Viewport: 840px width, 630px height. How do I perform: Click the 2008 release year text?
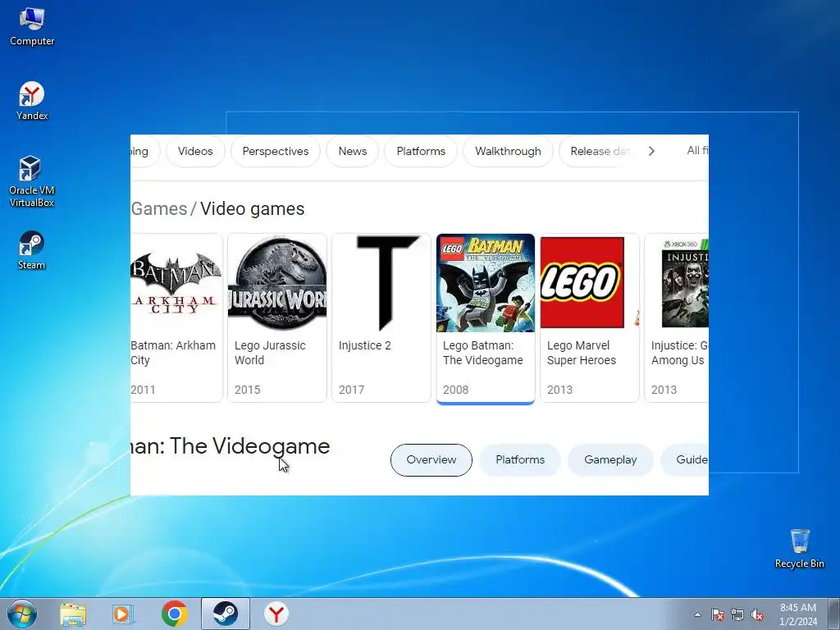455,390
